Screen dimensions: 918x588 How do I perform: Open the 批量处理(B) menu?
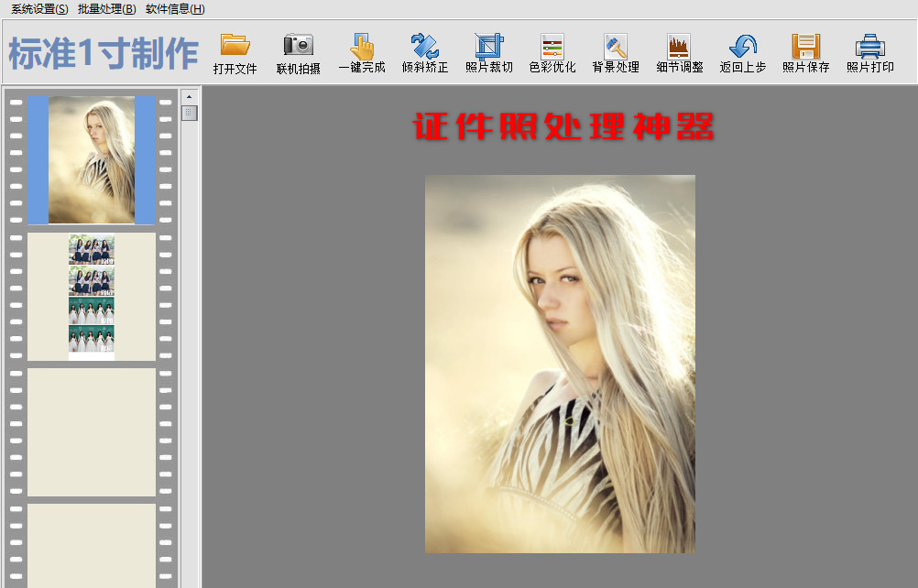pyautogui.click(x=106, y=9)
